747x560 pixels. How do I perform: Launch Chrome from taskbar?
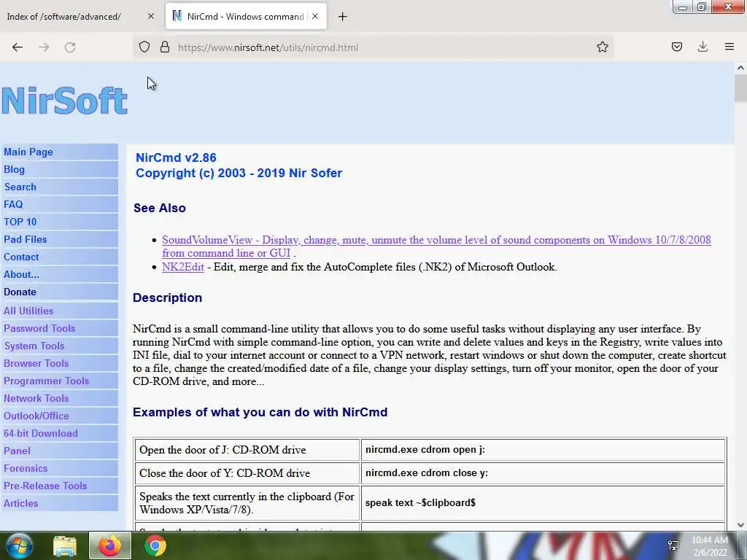155,545
